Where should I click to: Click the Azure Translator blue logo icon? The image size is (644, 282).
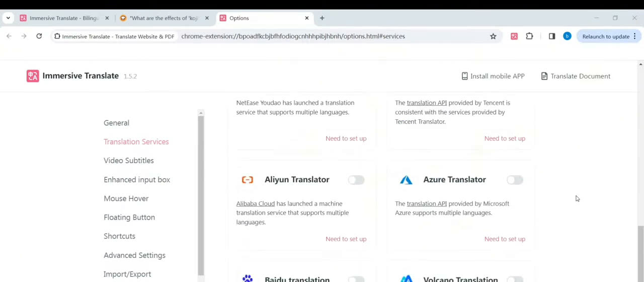tap(406, 180)
